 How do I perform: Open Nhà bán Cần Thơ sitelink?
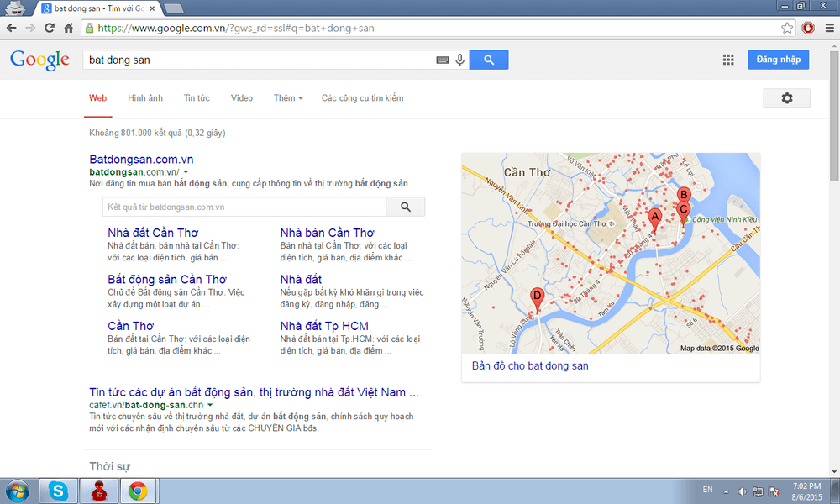(328, 233)
